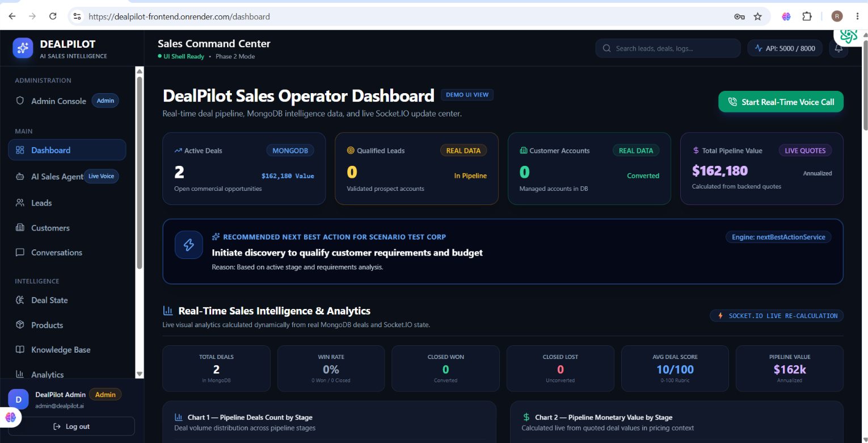This screenshot has height=443, width=868.
Task: Open the Chrome three-dot menu
Action: pyautogui.click(x=857, y=16)
